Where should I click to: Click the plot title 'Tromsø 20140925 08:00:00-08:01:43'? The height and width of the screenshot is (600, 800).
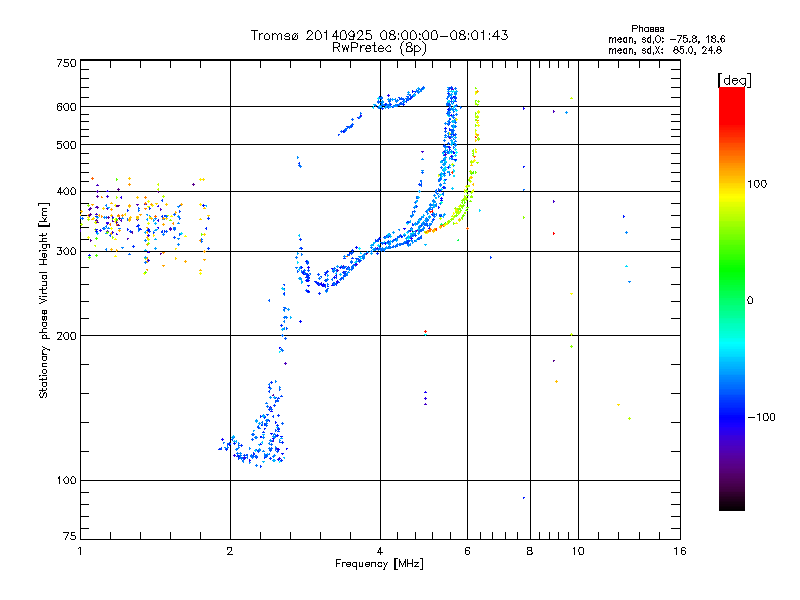pyautogui.click(x=379, y=35)
